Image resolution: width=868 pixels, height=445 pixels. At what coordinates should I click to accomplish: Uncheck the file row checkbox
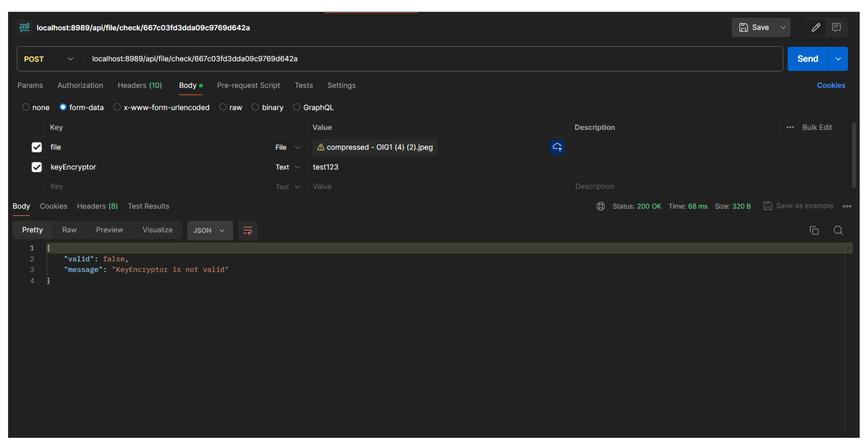(36, 147)
